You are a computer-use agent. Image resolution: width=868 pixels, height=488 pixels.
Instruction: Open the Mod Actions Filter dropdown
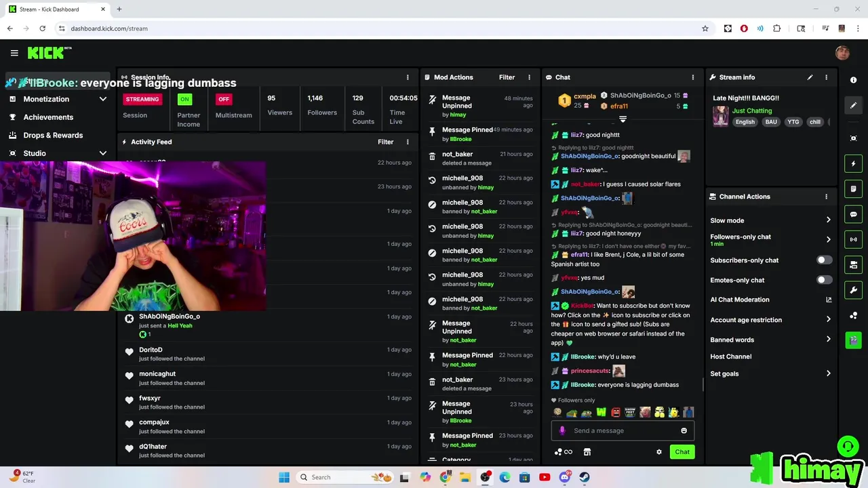tap(507, 77)
